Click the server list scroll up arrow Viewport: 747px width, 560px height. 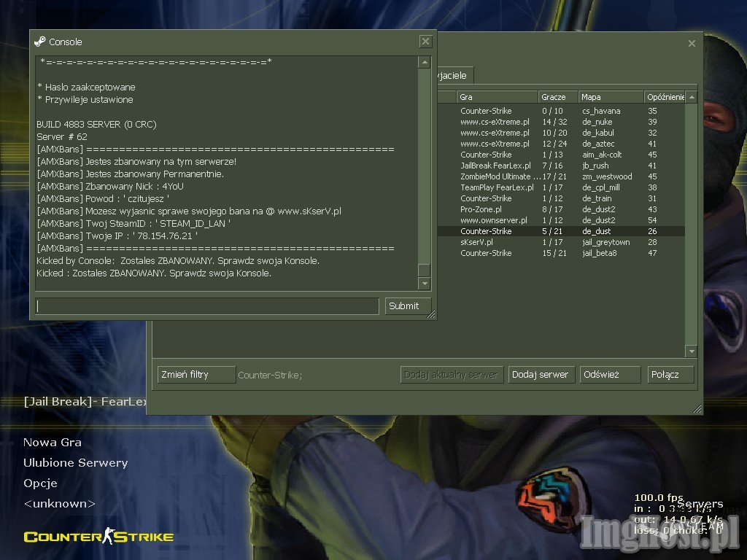(x=692, y=97)
